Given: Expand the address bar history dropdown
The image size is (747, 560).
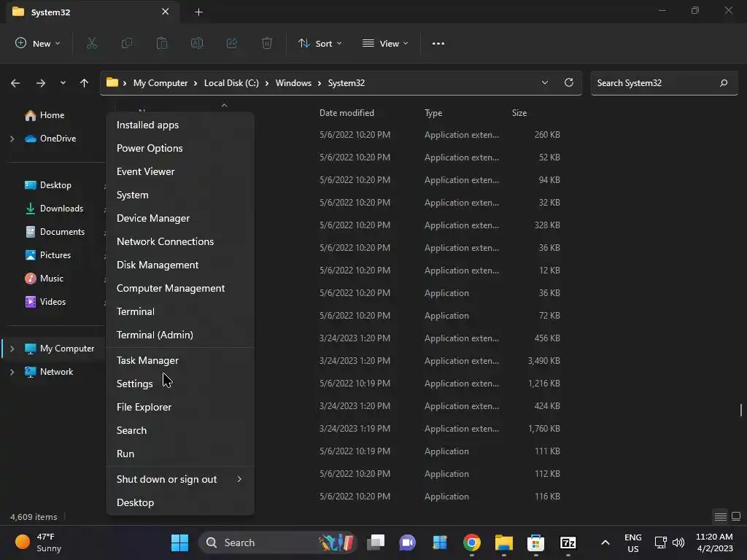Looking at the screenshot, I should 544,82.
